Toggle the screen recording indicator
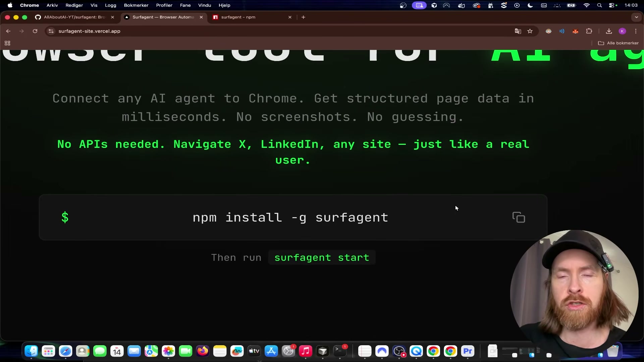This screenshot has width=644, height=362. tap(419, 5)
